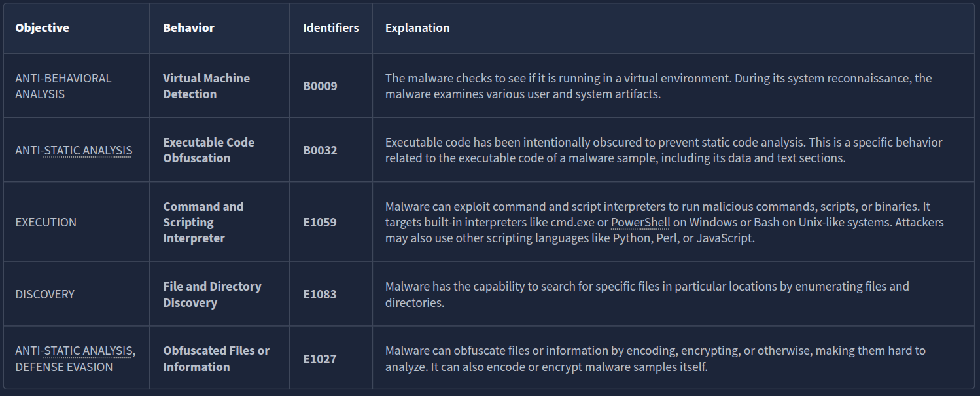Viewport: 980px width, 396px height.
Task: Select the DISCOVERY objective cell
Action: (x=44, y=295)
